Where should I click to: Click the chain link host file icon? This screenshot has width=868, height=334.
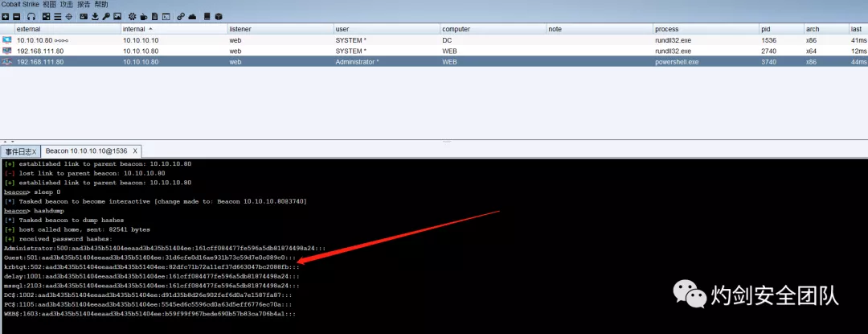pyautogui.click(x=181, y=17)
